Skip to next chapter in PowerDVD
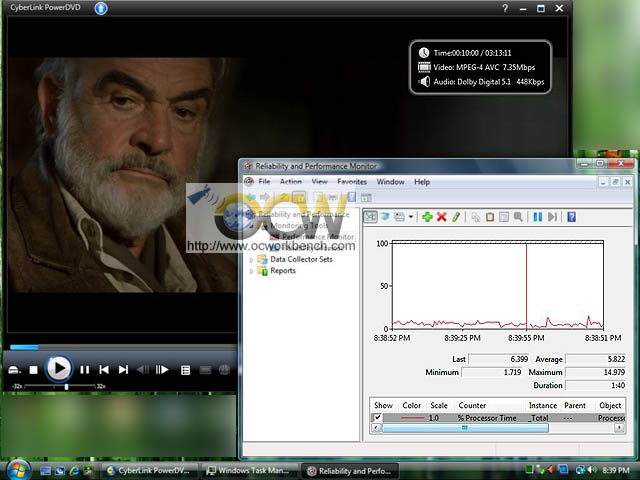 123,370
